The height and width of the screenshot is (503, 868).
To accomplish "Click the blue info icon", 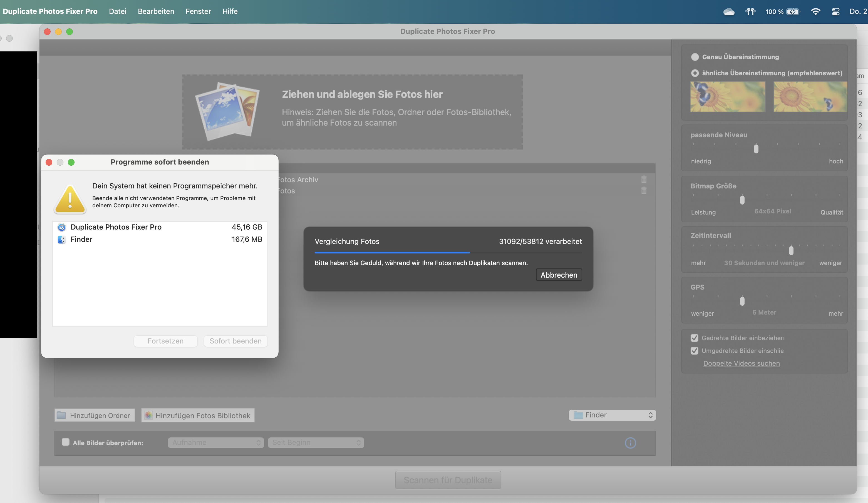I will click(x=630, y=443).
